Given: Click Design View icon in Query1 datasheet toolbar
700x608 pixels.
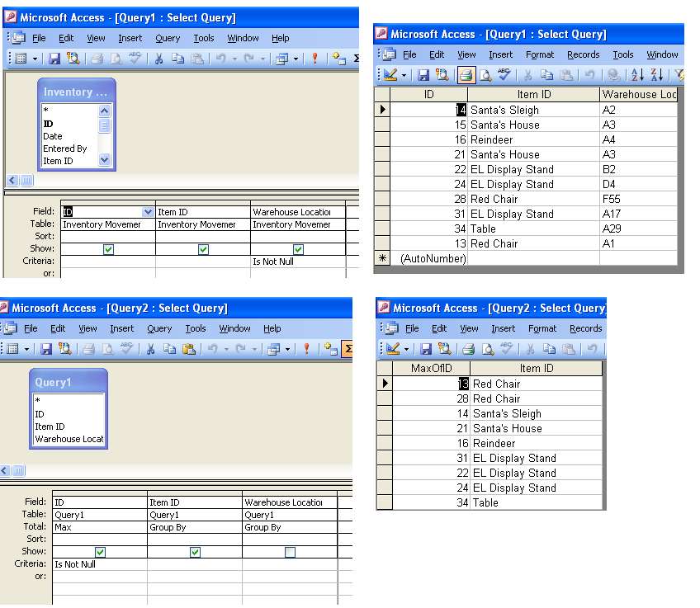Looking at the screenshot, I should pyautogui.click(x=390, y=75).
